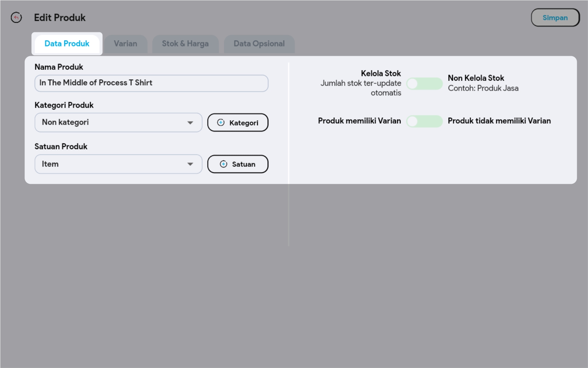Click the back arrow icon beside Edit Produk

[x=16, y=17]
